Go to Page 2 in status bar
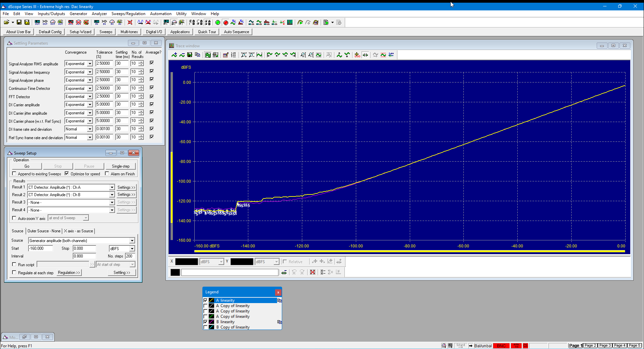The width and height of the screenshot is (644, 349). click(x=590, y=345)
